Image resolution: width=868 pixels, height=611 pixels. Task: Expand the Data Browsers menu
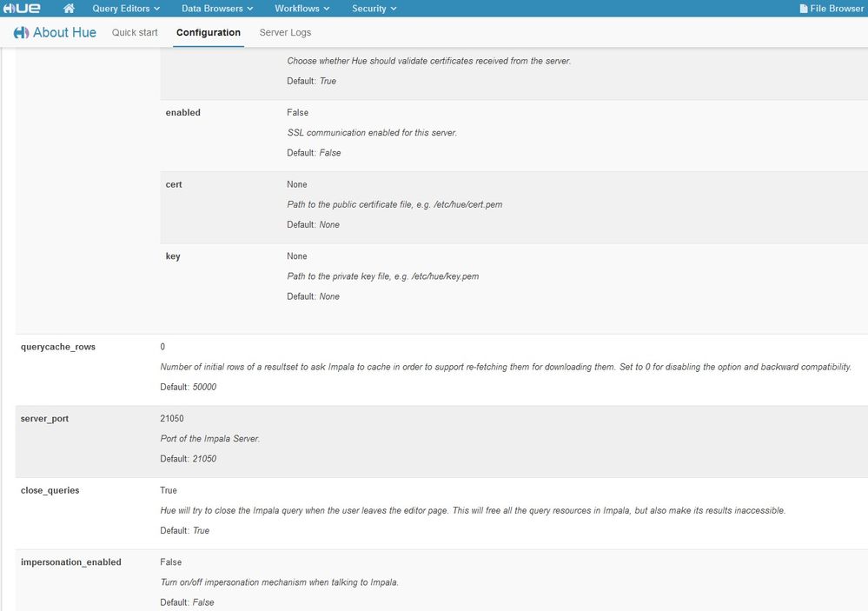point(217,9)
